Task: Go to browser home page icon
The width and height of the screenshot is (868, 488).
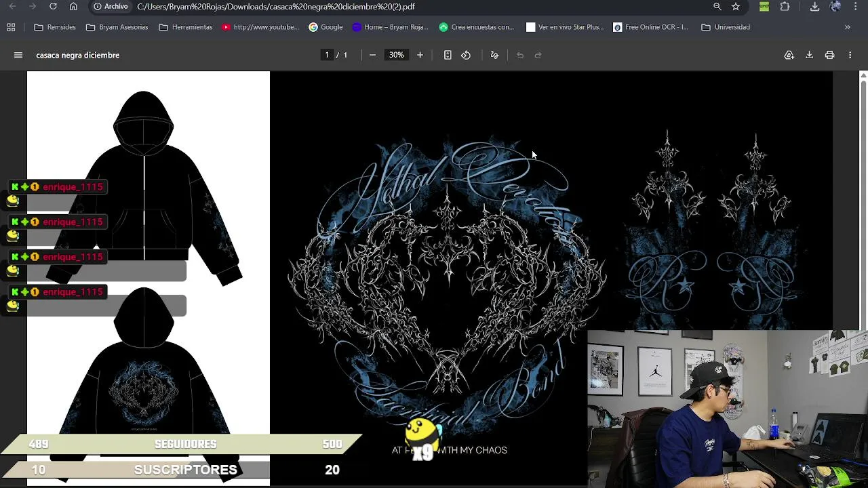Action: coord(73,7)
